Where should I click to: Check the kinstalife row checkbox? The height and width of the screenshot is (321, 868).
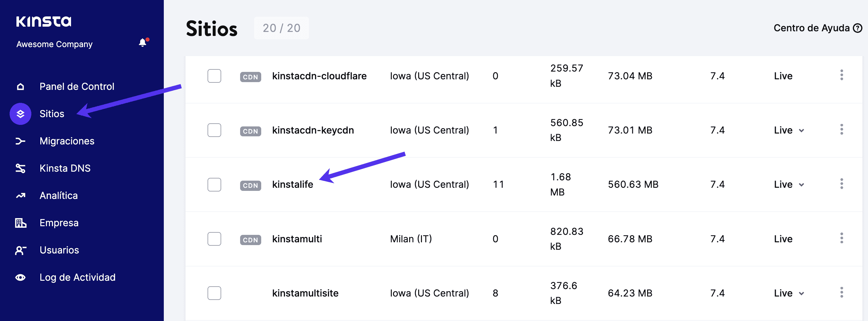point(214,184)
